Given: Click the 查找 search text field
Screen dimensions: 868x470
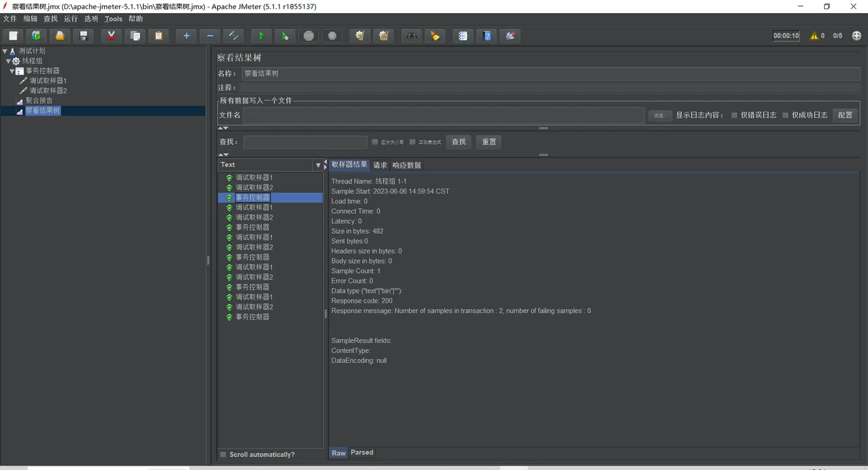Looking at the screenshot, I should point(305,142).
